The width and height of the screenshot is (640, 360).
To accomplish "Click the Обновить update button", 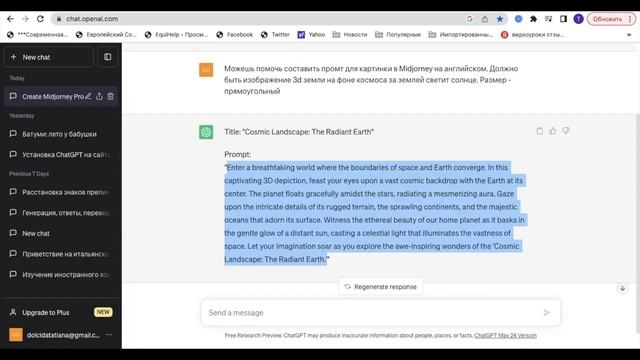I will point(607,19).
